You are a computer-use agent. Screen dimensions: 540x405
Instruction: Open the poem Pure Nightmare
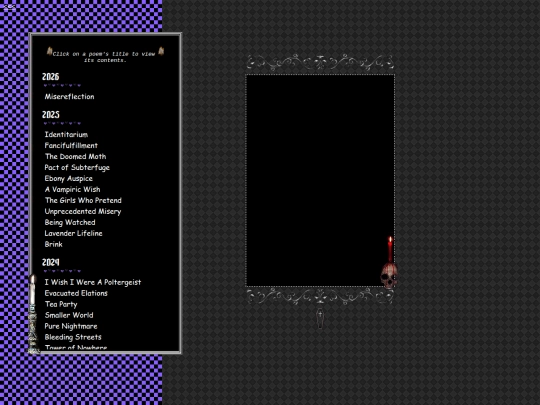click(71, 326)
